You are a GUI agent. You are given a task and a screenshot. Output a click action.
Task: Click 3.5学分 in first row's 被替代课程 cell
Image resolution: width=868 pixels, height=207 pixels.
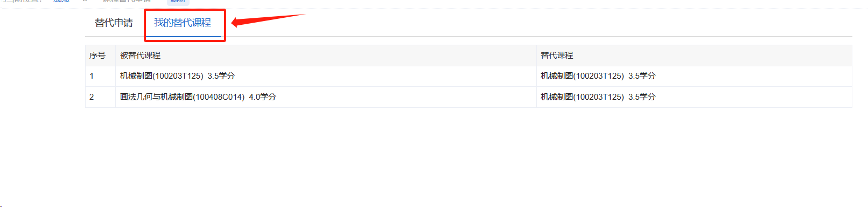pos(221,76)
